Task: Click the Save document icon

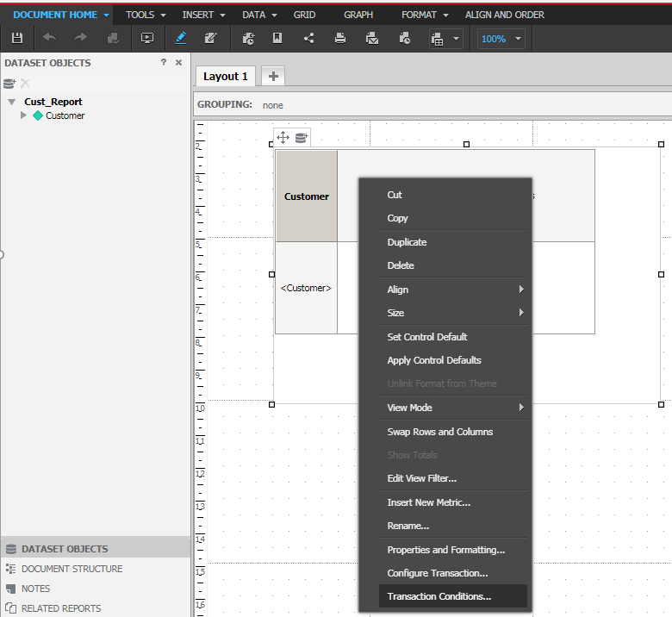Action: tap(17, 39)
